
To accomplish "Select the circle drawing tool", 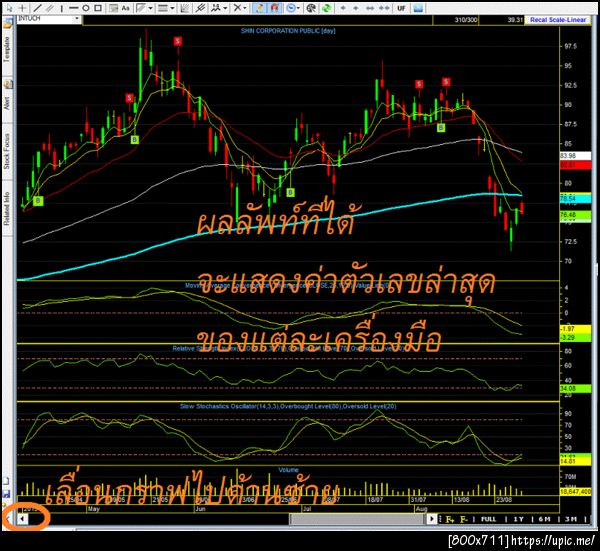I will tap(86, 8).
